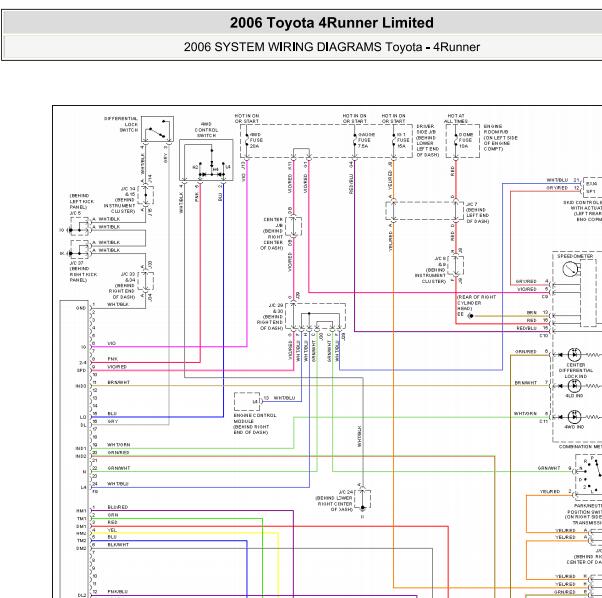
Task: Click the engine control module dashed box
Action: 247,401
